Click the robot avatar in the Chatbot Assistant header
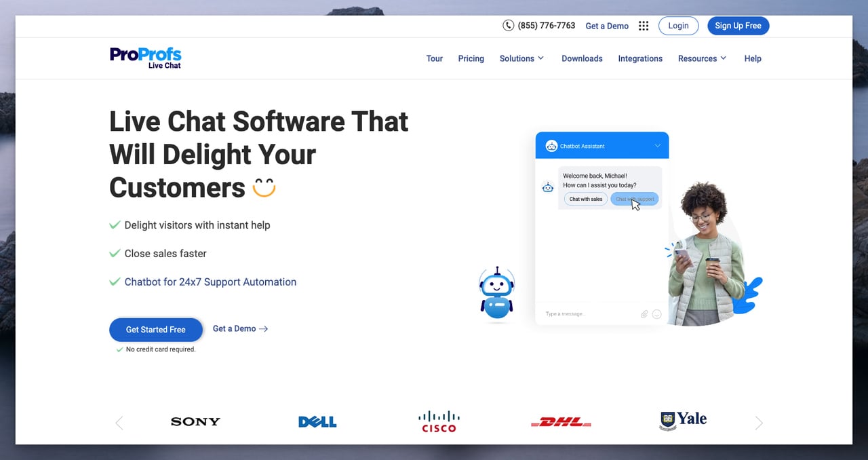868x460 pixels. tap(552, 145)
